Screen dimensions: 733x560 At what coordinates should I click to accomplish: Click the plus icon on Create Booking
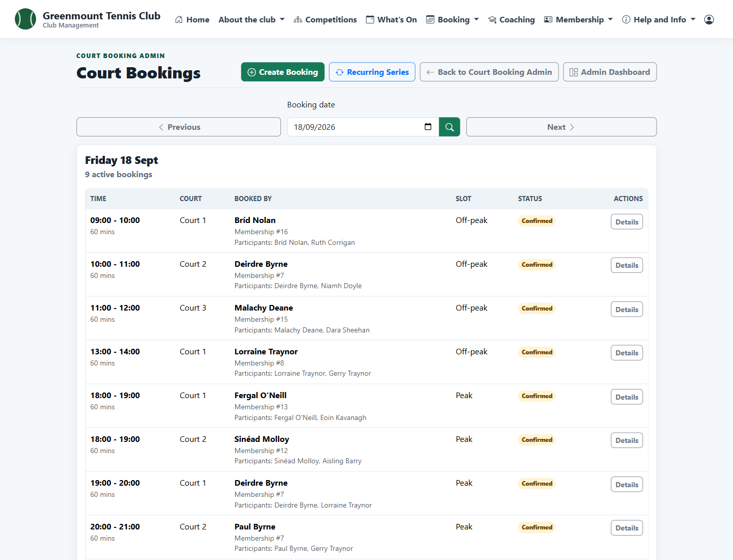[x=251, y=72]
